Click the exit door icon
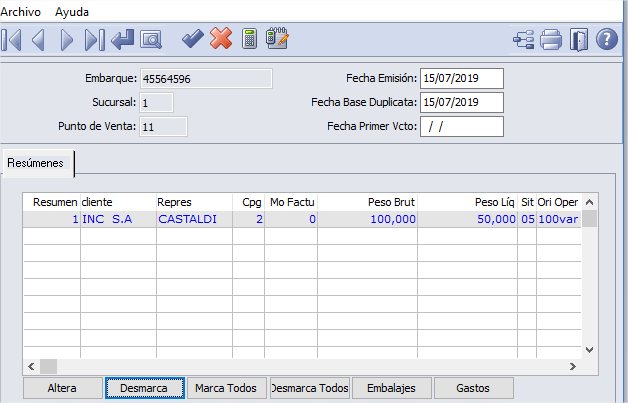 tap(579, 40)
